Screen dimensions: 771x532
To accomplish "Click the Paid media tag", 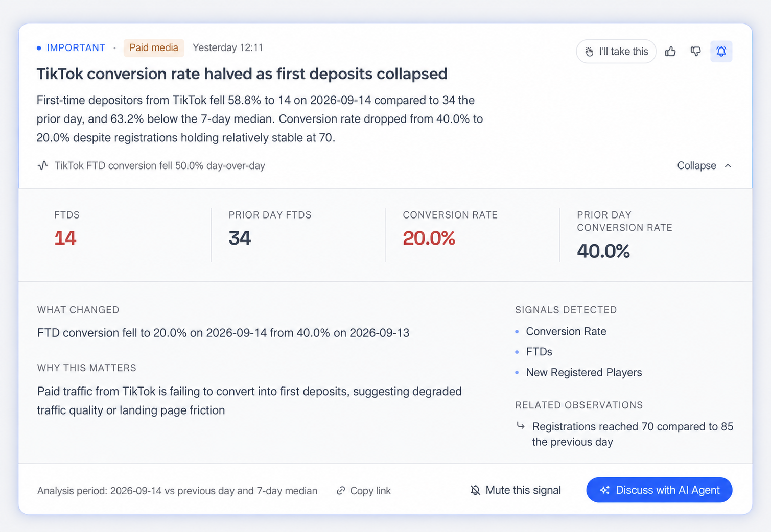I will coord(154,47).
